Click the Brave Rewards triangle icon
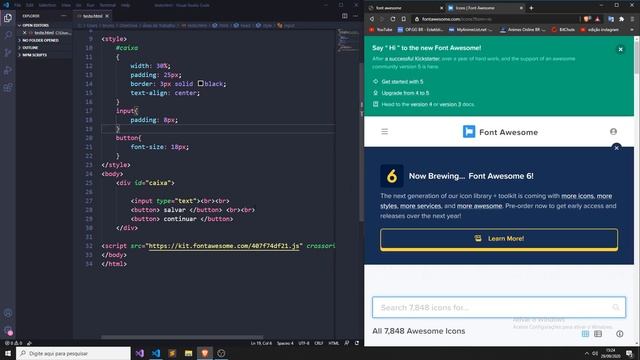Viewport: 640px width, 360px height. click(597, 19)
